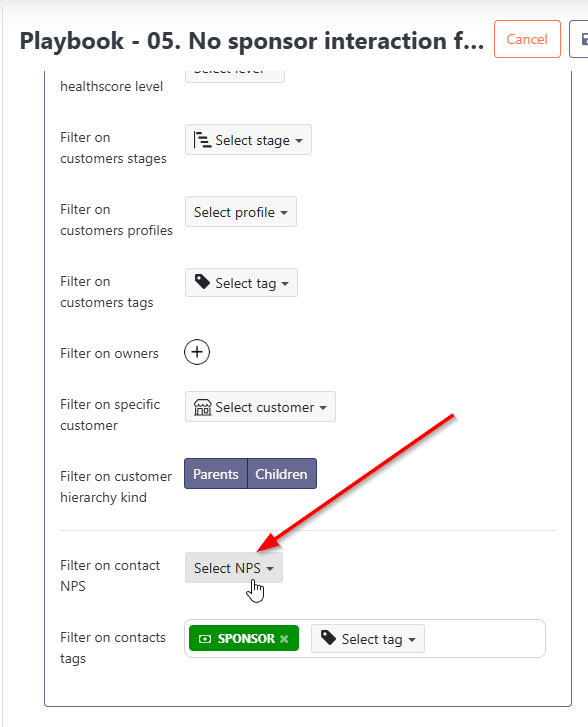Screen dimensions: 588x727
Task: Open contacts tags Select tag dropdown
Action: [368, 639]
